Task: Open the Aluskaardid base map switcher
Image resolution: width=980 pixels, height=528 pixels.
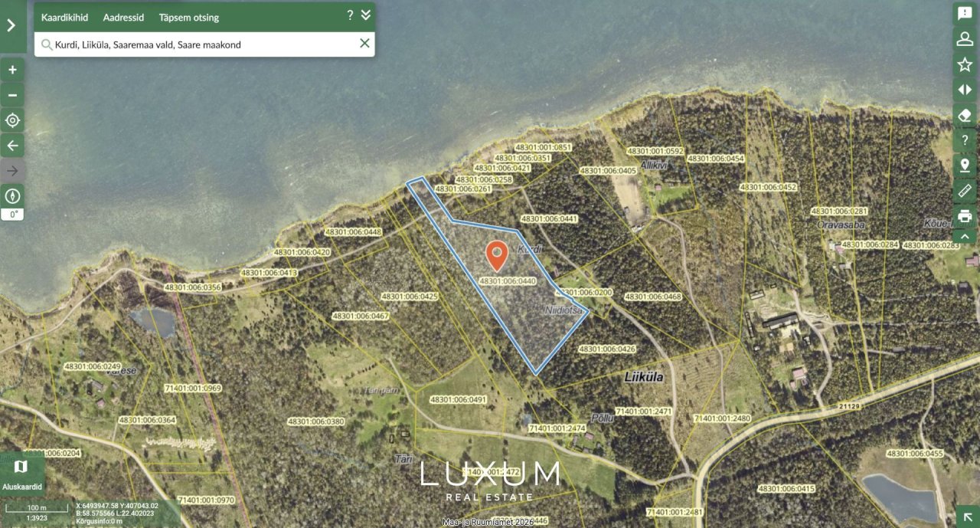Action: tap(21, 474)
